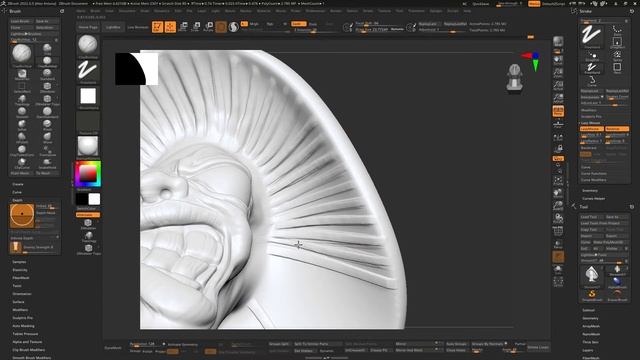Viewport: 640px width, 360px height.
Task: Select the Move transform tool in top shelf
Action: pyautogui.click(x=183, y=27)
